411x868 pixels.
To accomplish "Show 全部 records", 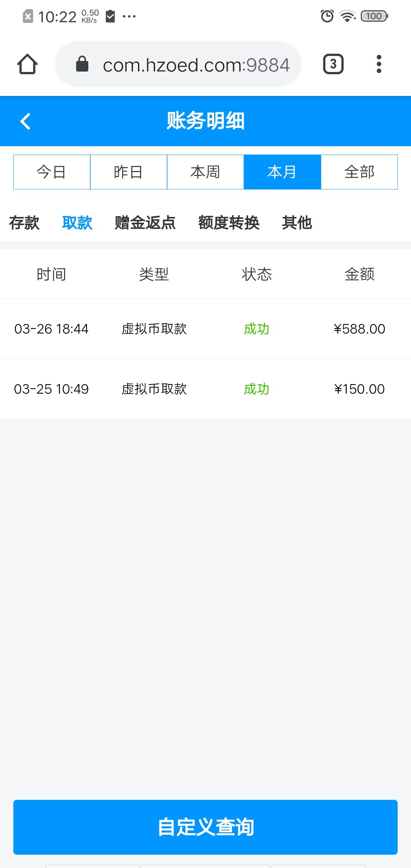I will tap(359, 172).
